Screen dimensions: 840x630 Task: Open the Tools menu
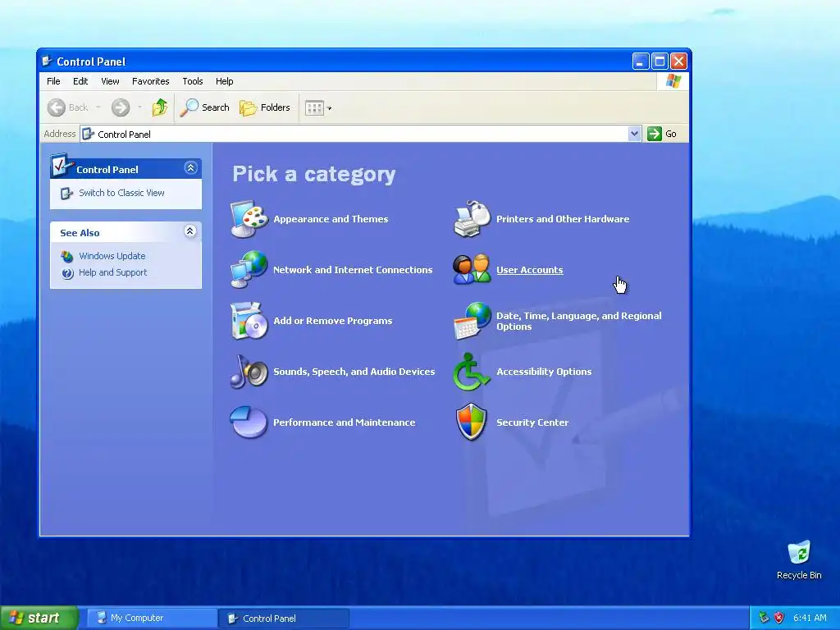[x=192, y=81]
